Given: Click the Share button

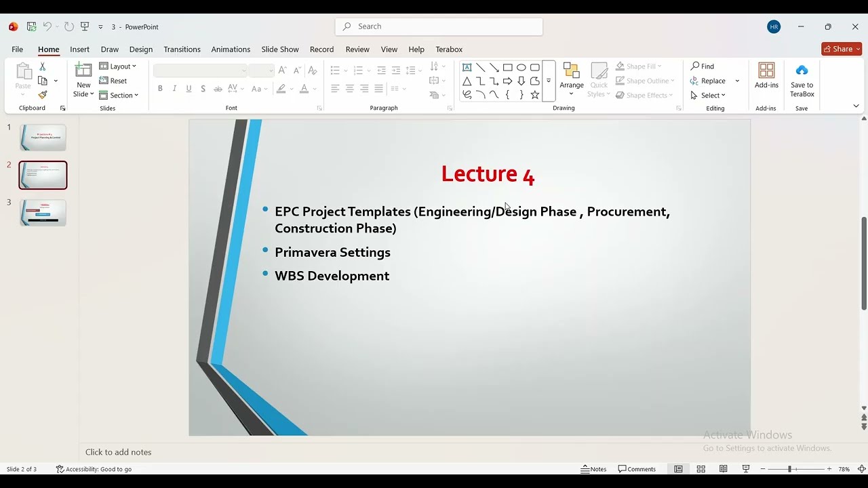Looking at the screenshot, I should point(841,49).
